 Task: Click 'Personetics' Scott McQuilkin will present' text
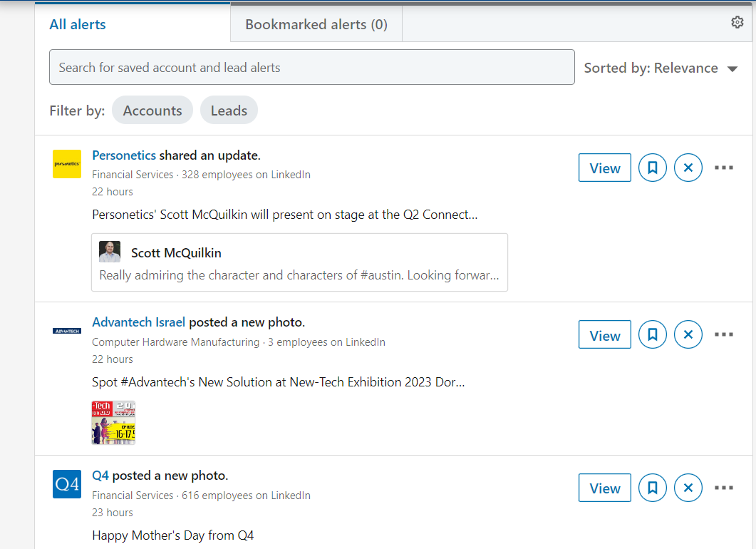[x=285, y=215]
